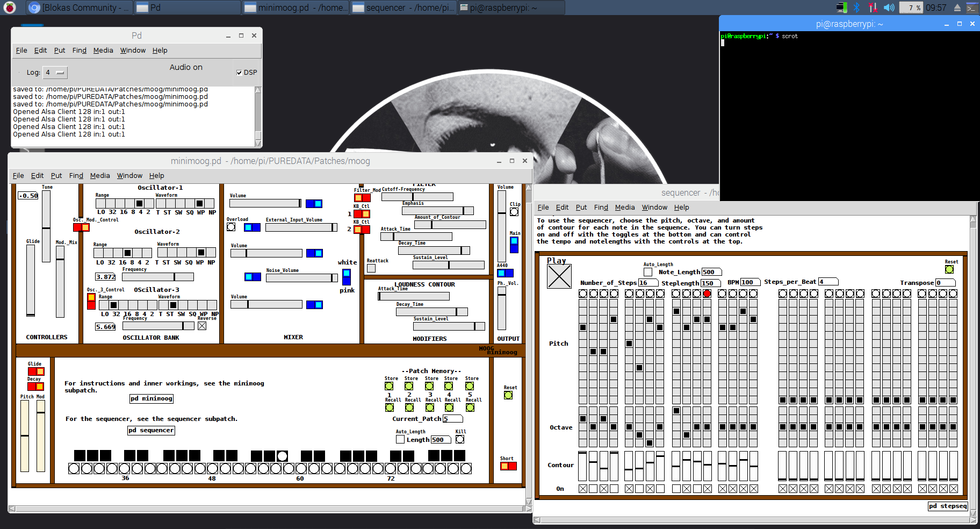Viewport: 980px width, 529px height.
Task: Open the pd stepseq subpatch object
Action: (948, 506)
